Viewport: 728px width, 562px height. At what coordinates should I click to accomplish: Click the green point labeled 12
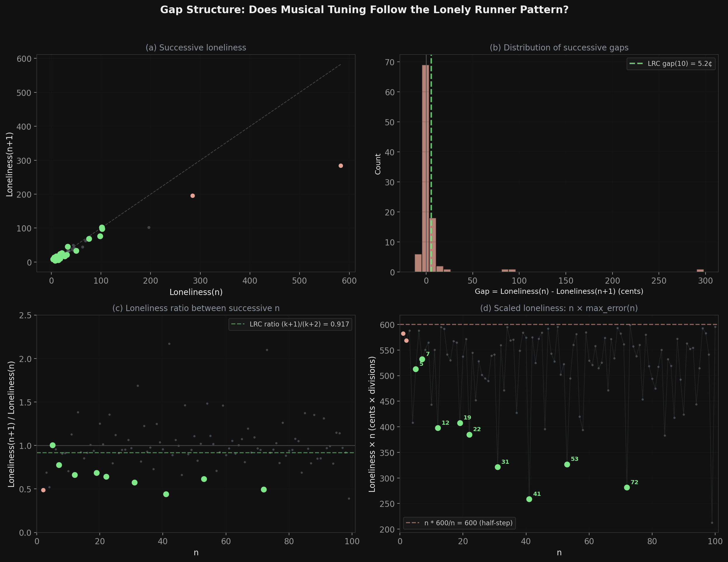coord(438,428)
